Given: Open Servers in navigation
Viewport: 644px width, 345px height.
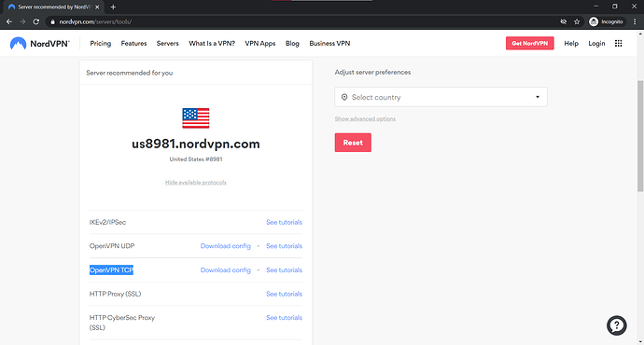Looking at the screenshot, I should tap(168, 43).
